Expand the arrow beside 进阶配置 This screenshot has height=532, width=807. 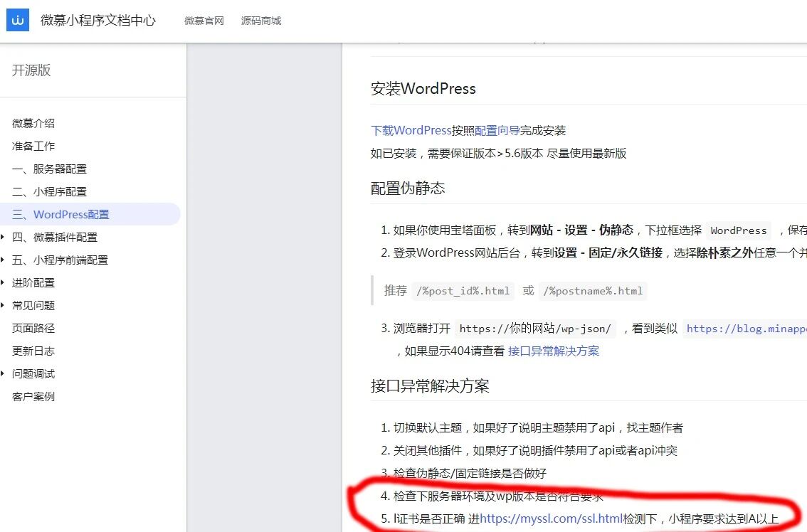3,282
